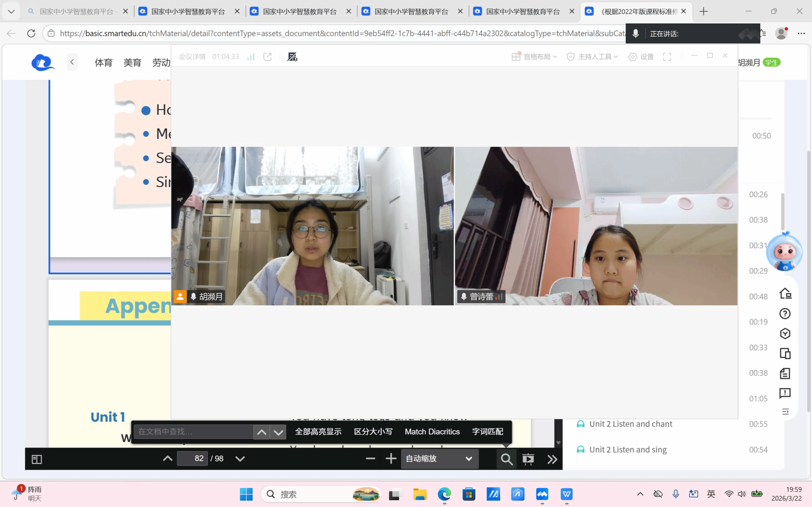Screen dimensions: 812x507
Task: Toggle 区分大小写 match case option
Action: pyautogui.click(x=373, y=432)
